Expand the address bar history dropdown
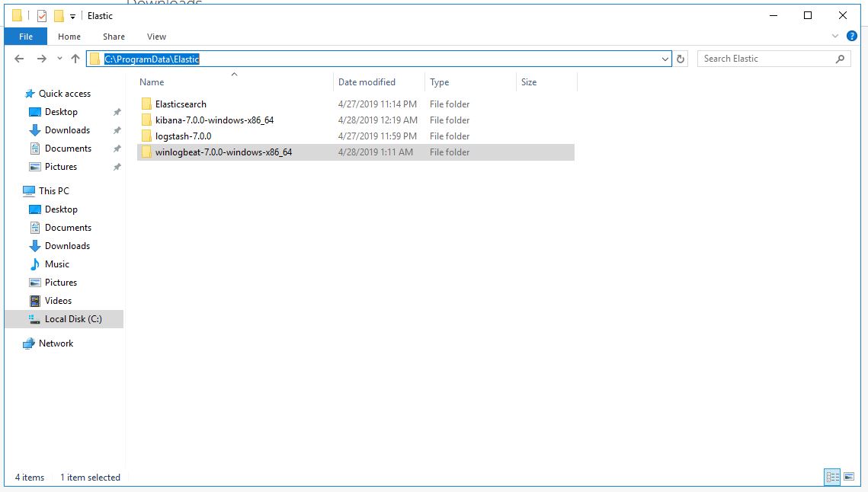 (665, 59)
